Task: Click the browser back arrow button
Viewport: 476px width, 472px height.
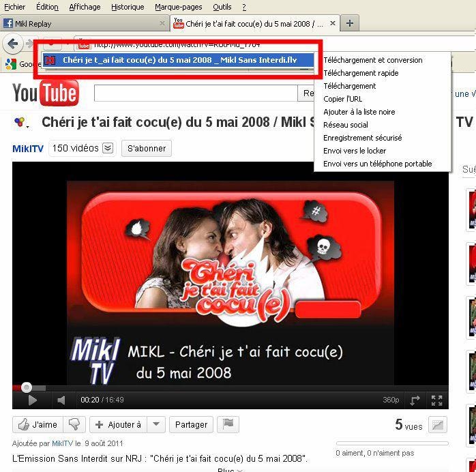Action: 13,44
